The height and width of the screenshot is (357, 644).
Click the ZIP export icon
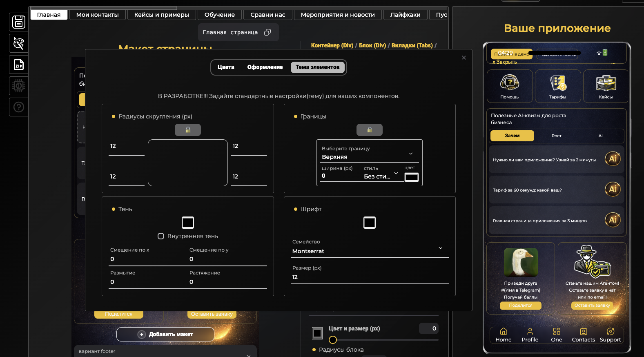19,65
